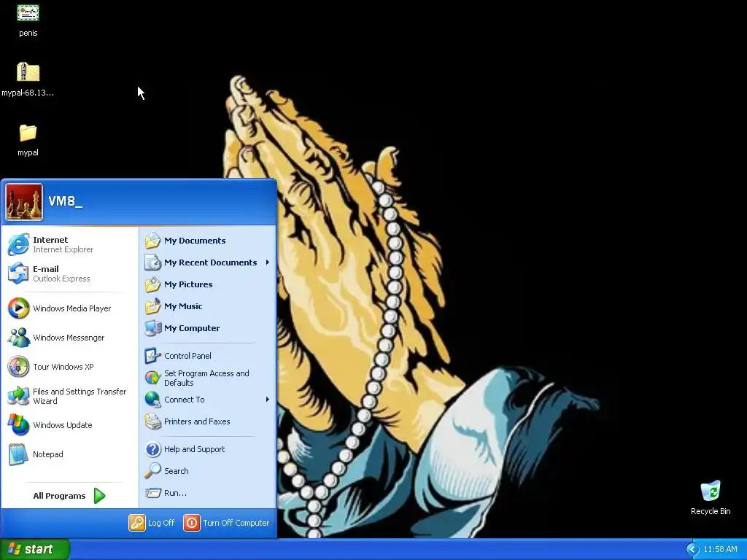Select the mypal folder on desktop
The height and width of the screenshot is (560, 747).
click(x=28, y=133)
